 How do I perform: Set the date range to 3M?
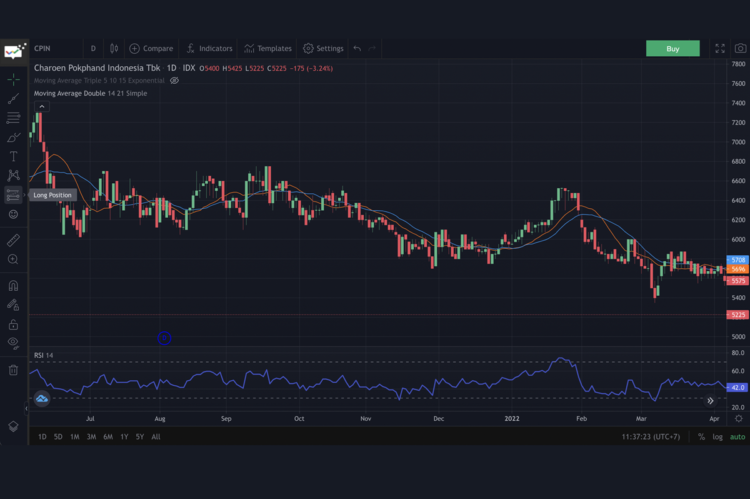pyautogui.click(x=91, y=437)
